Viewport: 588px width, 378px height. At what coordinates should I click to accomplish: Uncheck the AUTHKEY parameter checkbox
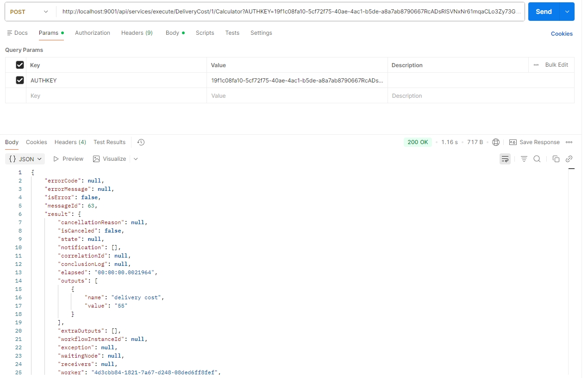(20, 80)
